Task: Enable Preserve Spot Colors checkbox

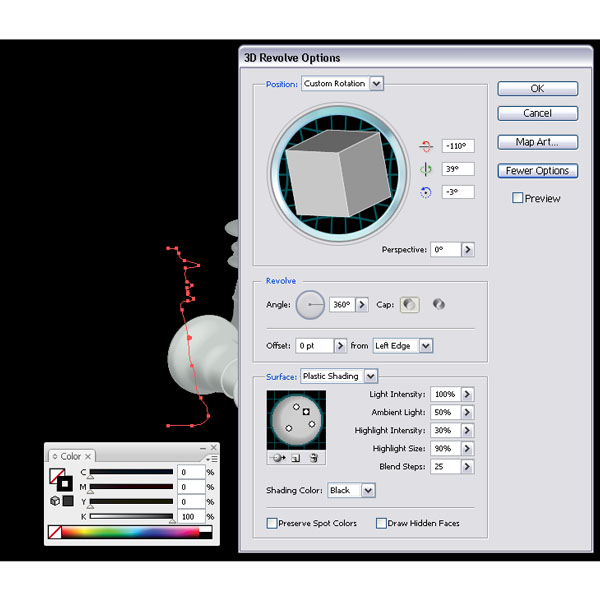Action: (272, 523)
